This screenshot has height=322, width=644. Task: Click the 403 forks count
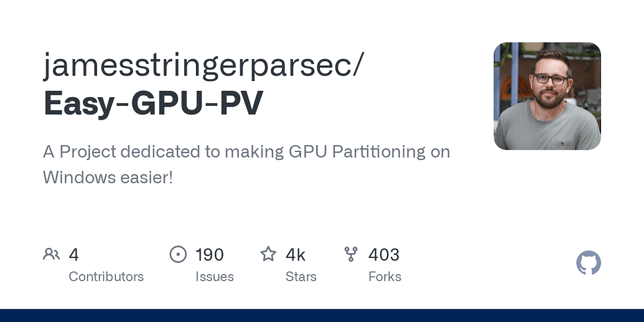tap(384, 255)
